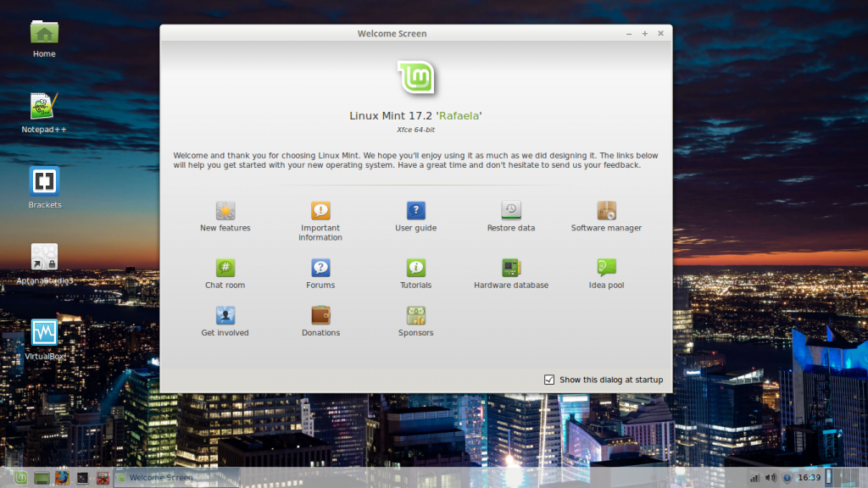Click the Donations wallet icon
The image size is (868, 488).
(320, 316)
